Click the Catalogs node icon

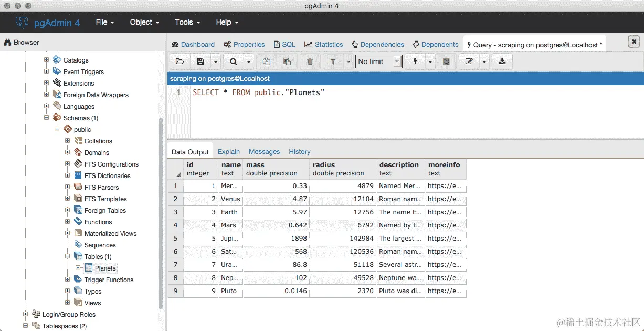tap(57, 60)
